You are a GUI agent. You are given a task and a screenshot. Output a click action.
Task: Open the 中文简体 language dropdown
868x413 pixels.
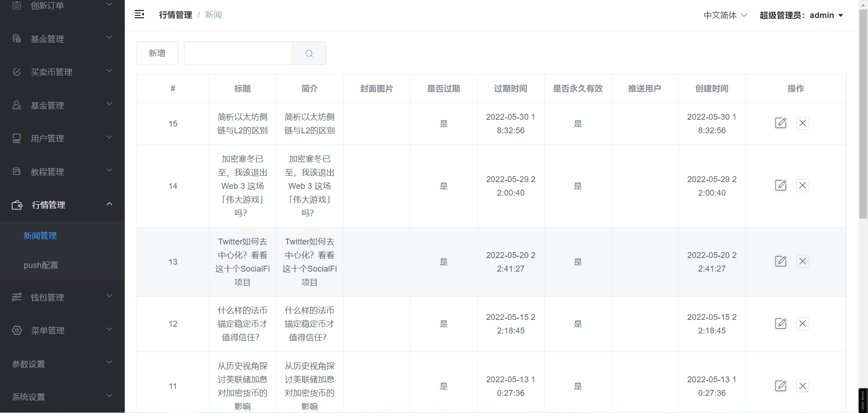click(x=725, y=15)
